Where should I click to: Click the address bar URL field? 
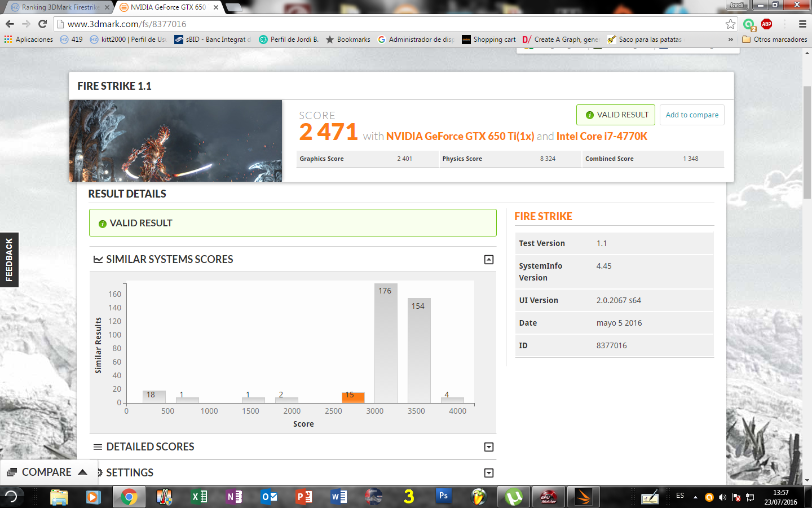tap(389, 24)
